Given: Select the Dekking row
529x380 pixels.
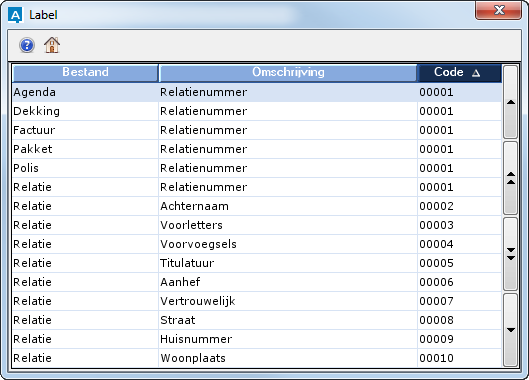Looking at the screenshot, I should 257,111.
